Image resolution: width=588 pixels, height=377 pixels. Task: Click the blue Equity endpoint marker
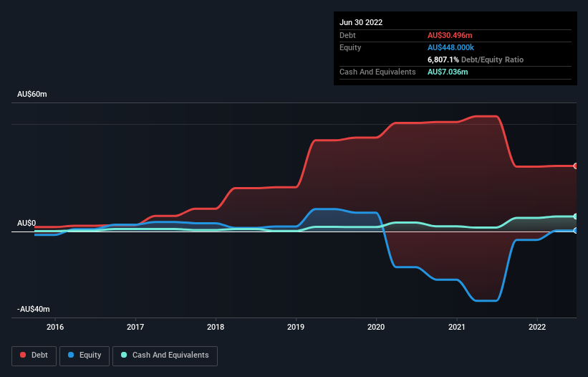click(576, 230)
